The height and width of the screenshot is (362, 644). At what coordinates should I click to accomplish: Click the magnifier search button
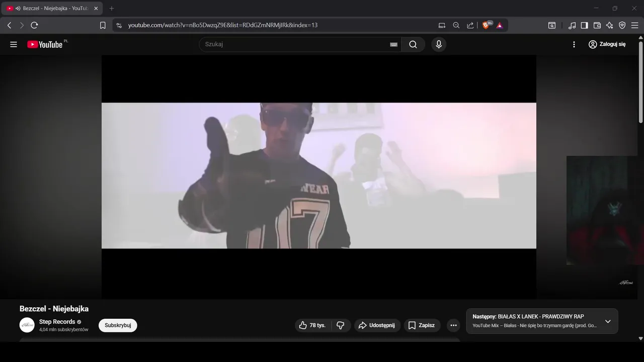click(413, 44)
